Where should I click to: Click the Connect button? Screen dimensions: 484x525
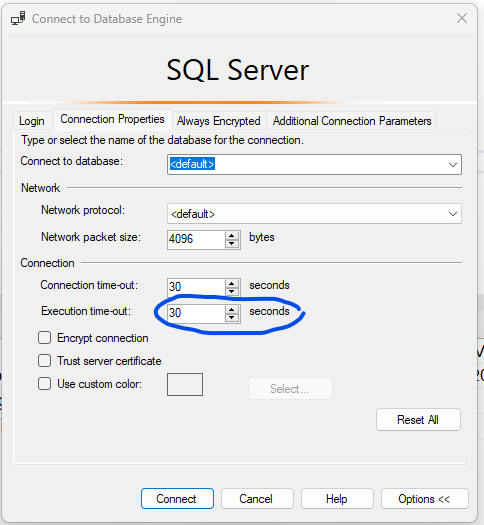point(177,499)
